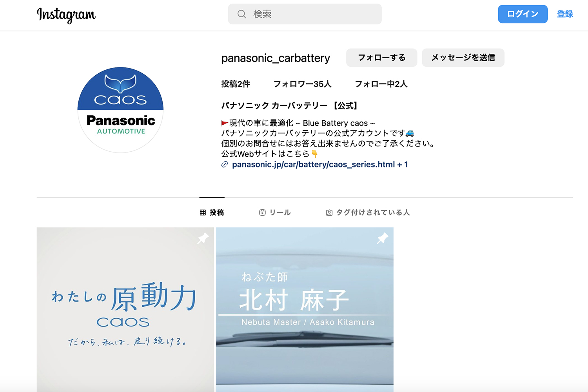Image resolution: width=588 pixels, height=392 pixels.
Task: Open the panasonic.jp caos_series website link
Action: pos(320,165)
